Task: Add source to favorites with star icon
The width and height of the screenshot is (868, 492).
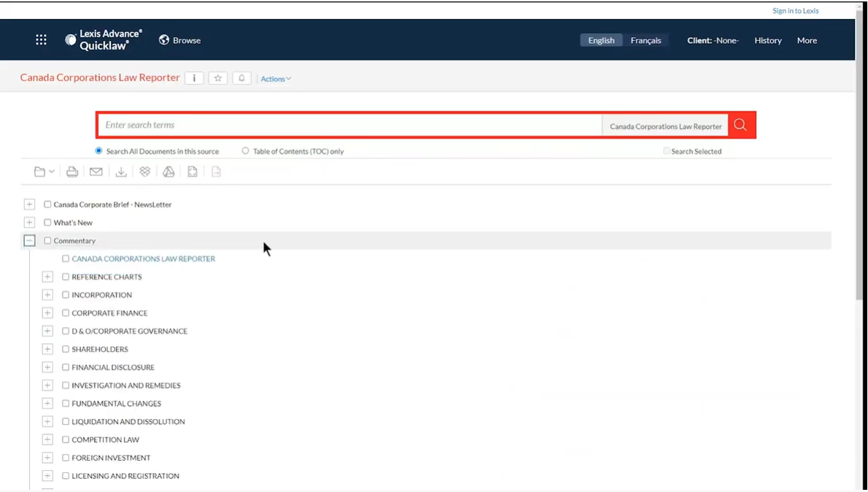Action: [217, 79]
